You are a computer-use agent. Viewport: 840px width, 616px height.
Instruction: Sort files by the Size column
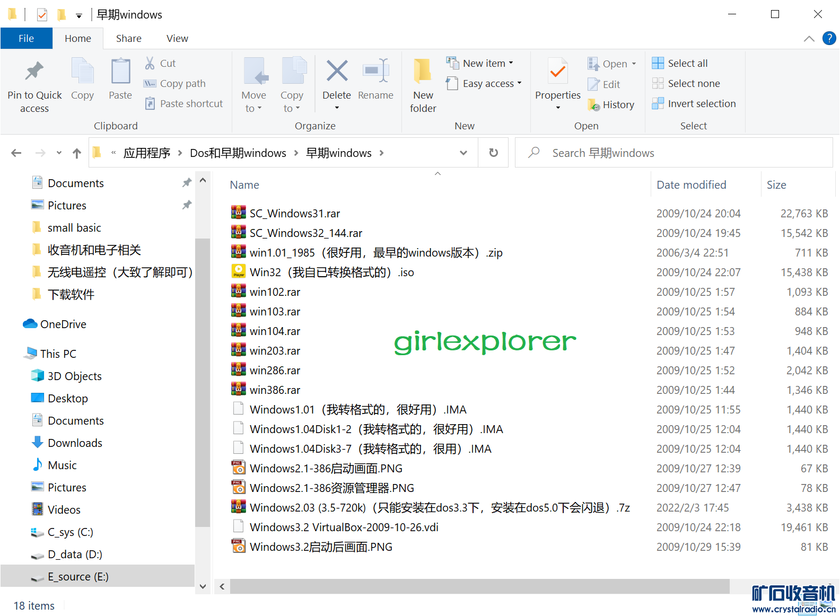point(776,184)
